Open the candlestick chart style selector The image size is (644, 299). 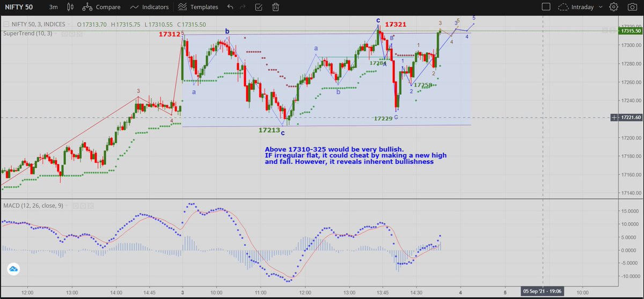click(x=71, y=7)
